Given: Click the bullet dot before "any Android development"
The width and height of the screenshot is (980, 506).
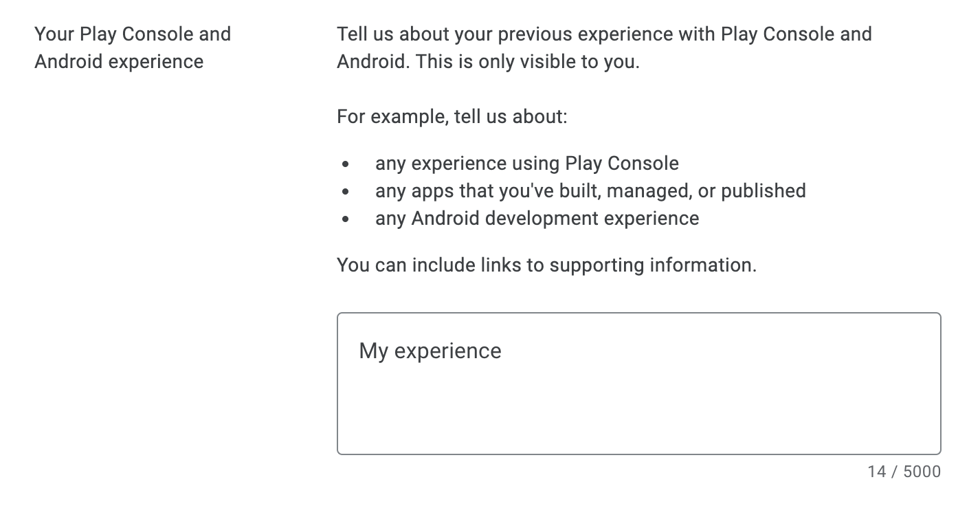Looking at the screenshot, I should [345, 220].
